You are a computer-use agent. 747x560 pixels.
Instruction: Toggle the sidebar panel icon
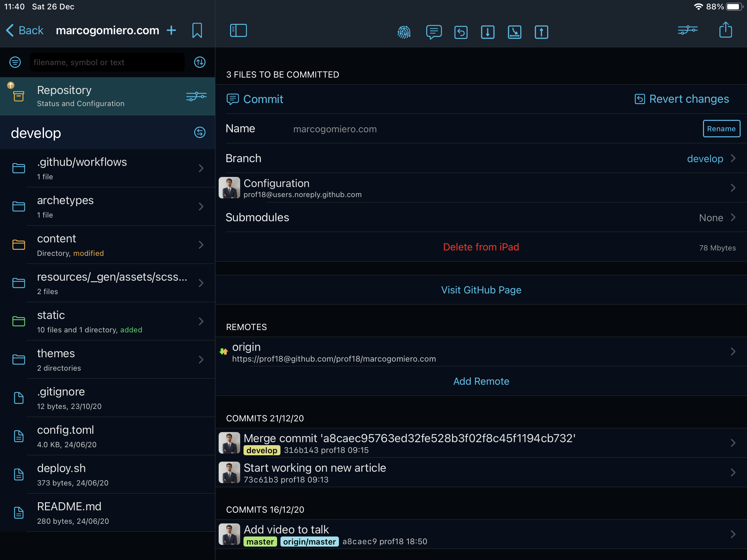[x=238, y=30]
